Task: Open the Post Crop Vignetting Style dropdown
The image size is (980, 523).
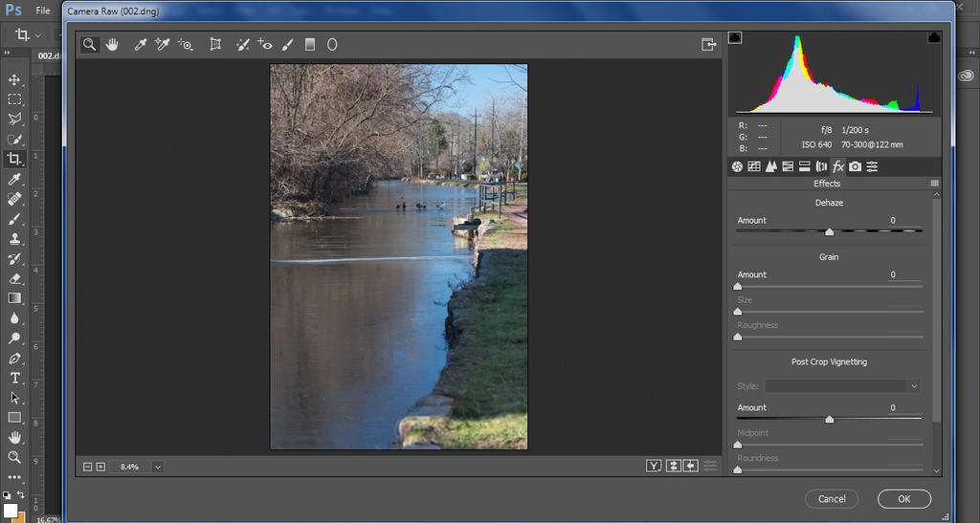Action: (842, 386)
